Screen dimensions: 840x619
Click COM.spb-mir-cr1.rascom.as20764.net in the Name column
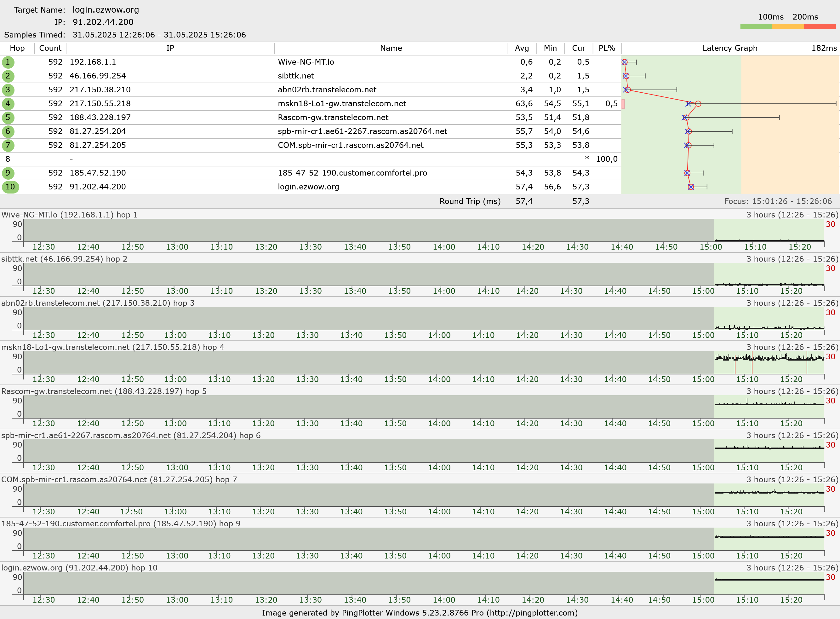(x=351, y=145)
